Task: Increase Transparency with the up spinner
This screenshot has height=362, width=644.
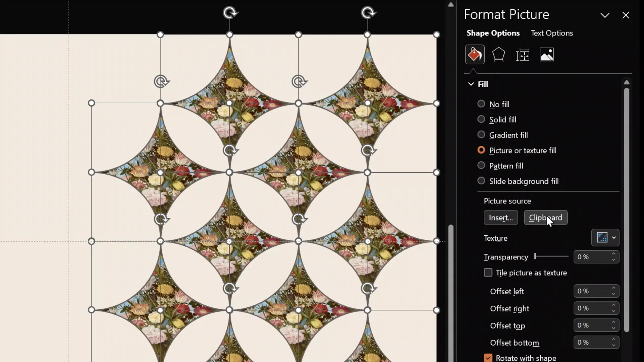Action: 613,254
